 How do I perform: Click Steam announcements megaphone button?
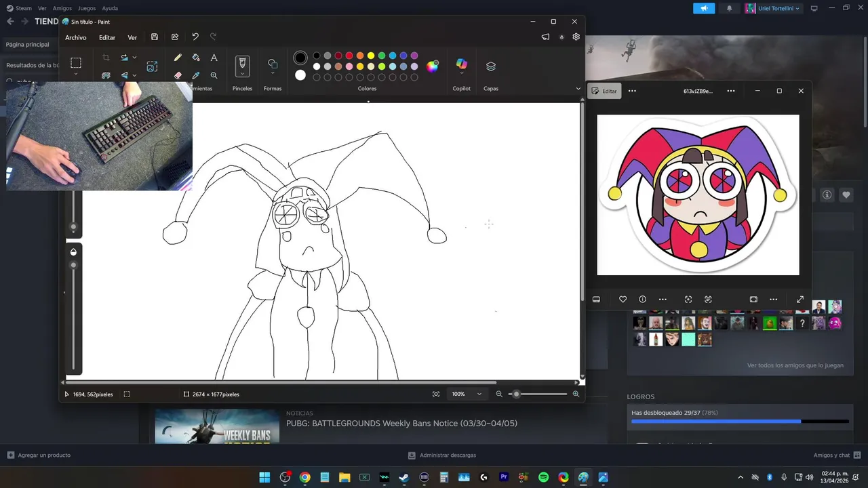point(704,8)
